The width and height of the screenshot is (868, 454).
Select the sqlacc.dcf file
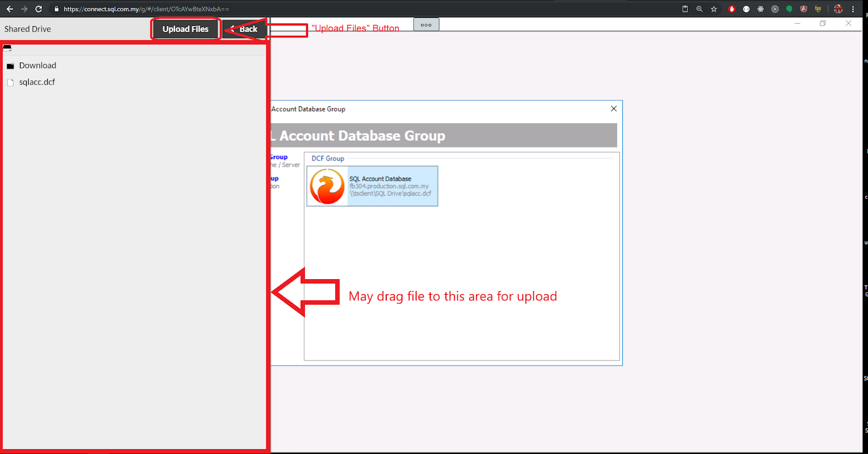coord(37,83)
